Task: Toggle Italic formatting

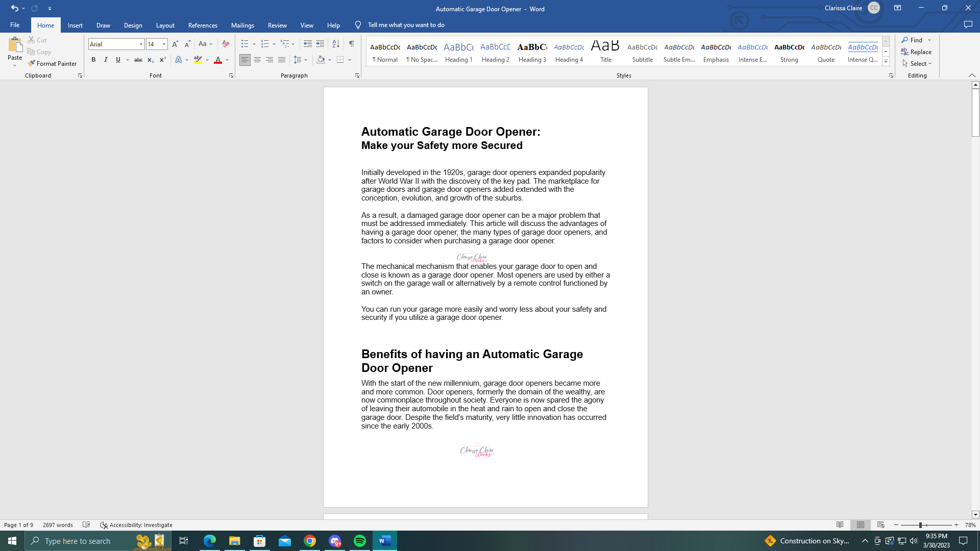Action: point(106,60)
